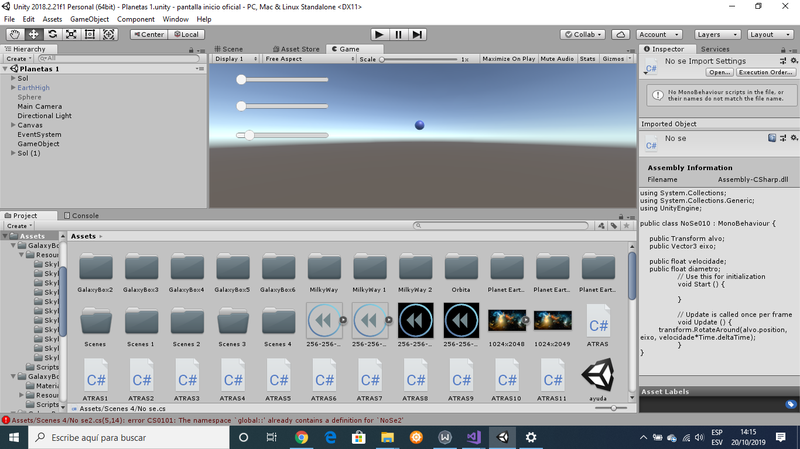Click the Step frame button
The height and width of the screenshot is (449, 800).
419,34
